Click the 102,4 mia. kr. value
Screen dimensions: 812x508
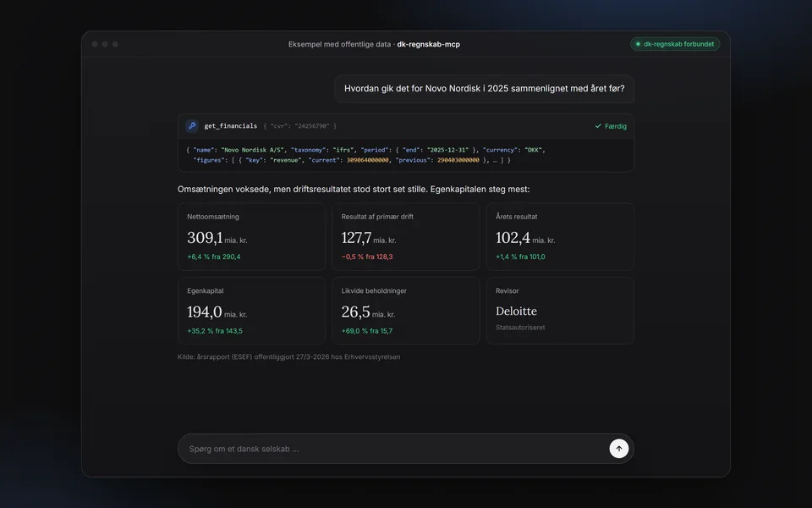(x=525, y=238)
